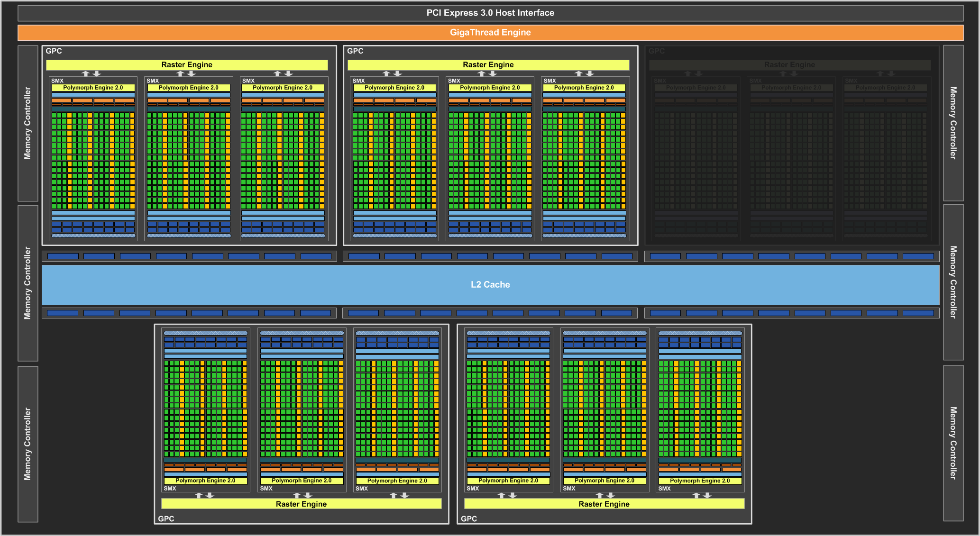
Task: Click the bottom-right GPC's Raster Engine bar
Action: pos(604,504)
